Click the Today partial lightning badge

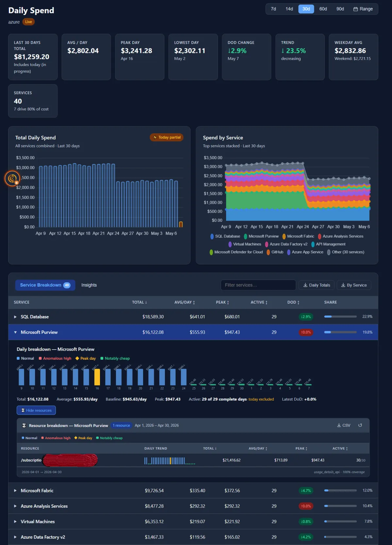pos(167,137)
